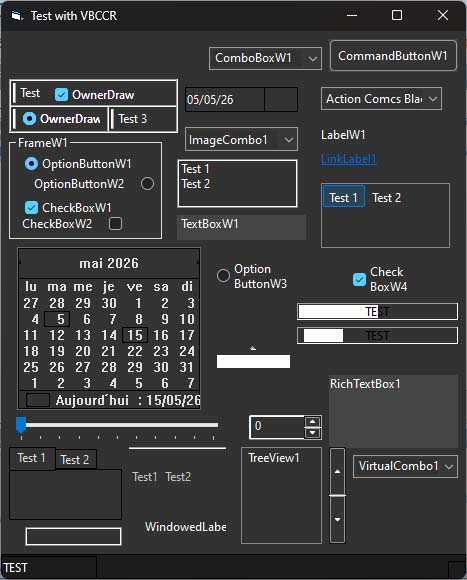The image size is (467, 580).
Task: Click the blue trackbar slider thumb
Action: click(x=21, y=425)
